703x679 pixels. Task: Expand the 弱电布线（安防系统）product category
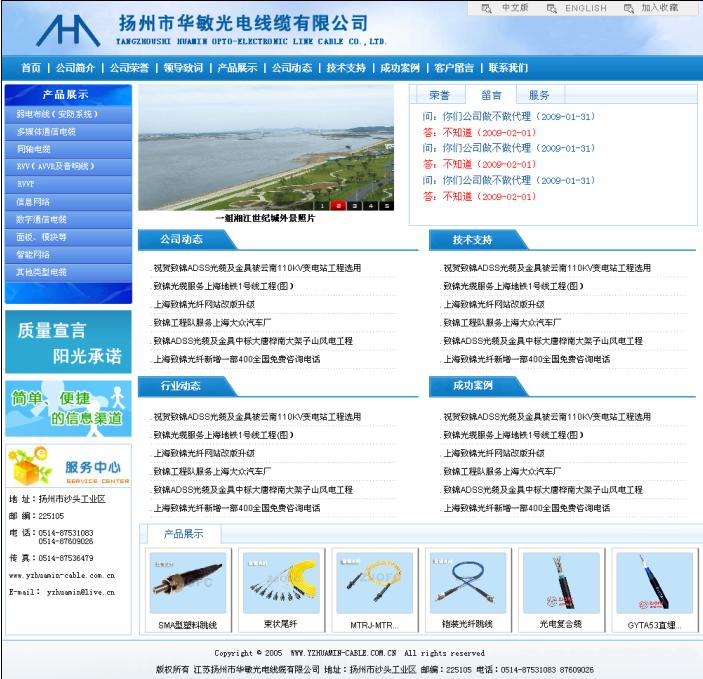pyautogui.click(x=58, y=114)
